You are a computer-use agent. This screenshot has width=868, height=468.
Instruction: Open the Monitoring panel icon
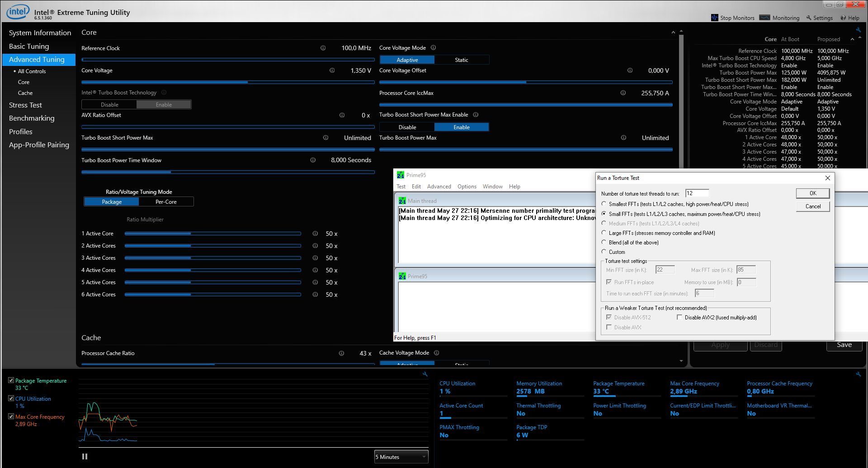[x=764, y=18]
